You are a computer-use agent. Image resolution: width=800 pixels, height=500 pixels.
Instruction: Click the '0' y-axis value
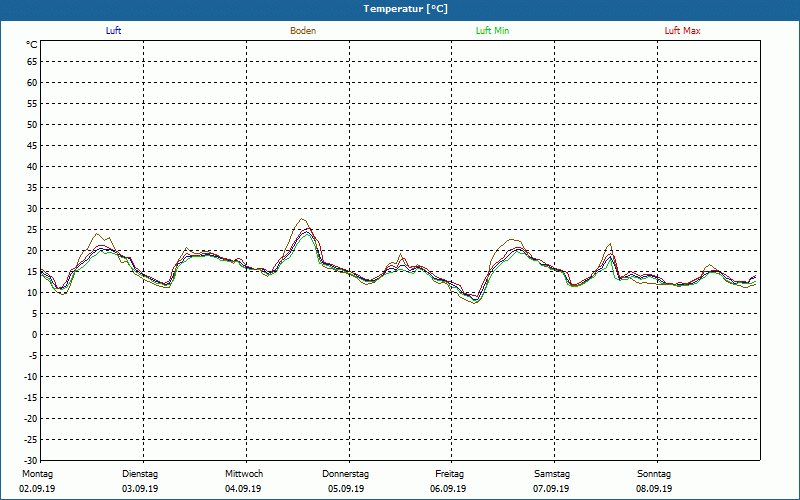pyautogui.click(x=34, y=335)
